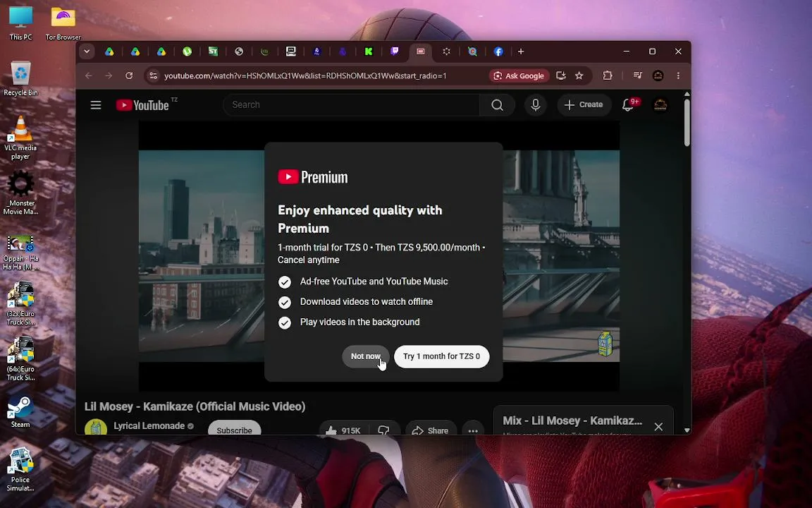Select VLC media player desktop shortcut
This screenshot has height=508, width=812.
pyautogui.click(x=20, y=138)
